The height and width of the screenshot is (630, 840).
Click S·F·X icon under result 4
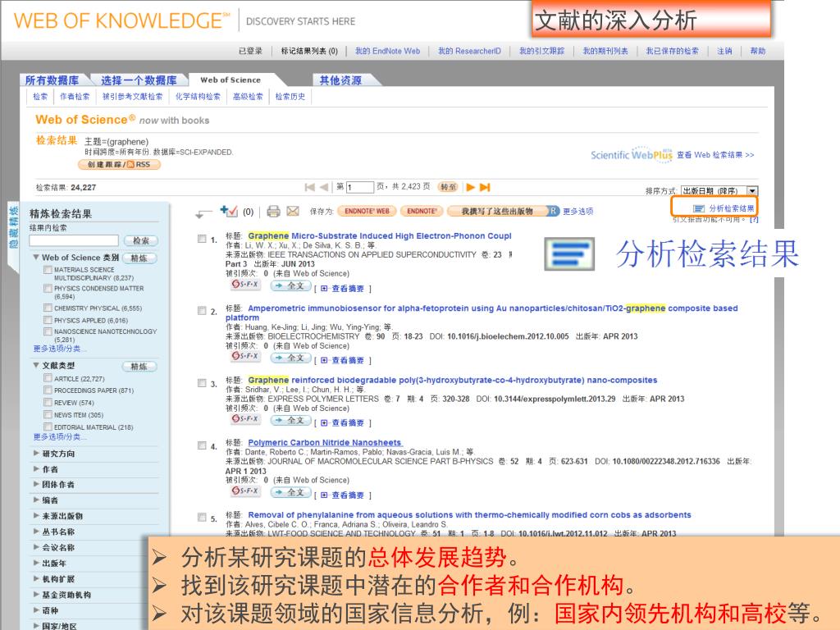(245, 491)
